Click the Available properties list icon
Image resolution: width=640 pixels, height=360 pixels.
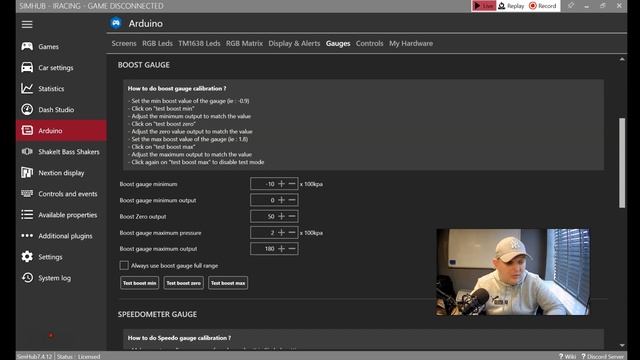point(27,215)
